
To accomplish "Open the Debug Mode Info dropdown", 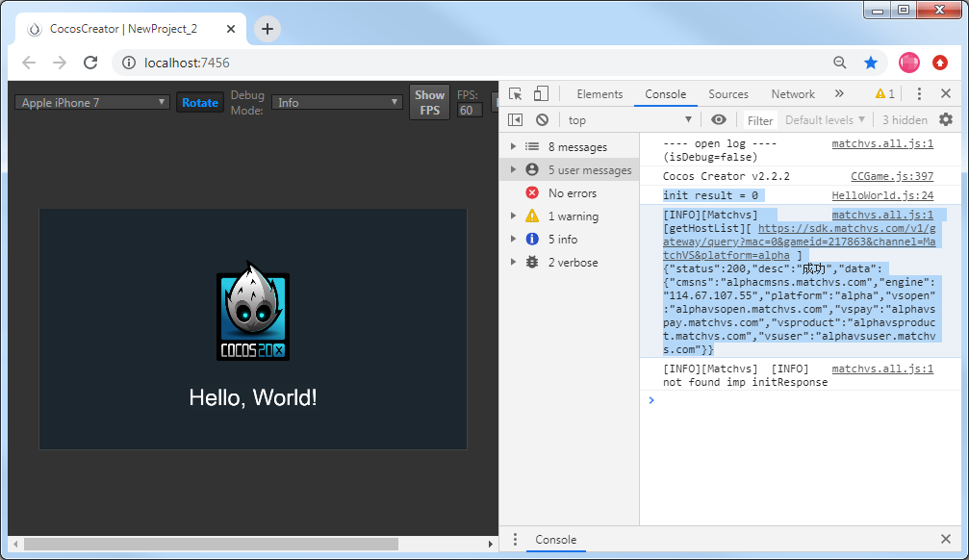I will pyautogui.click(x=337, y=103).
